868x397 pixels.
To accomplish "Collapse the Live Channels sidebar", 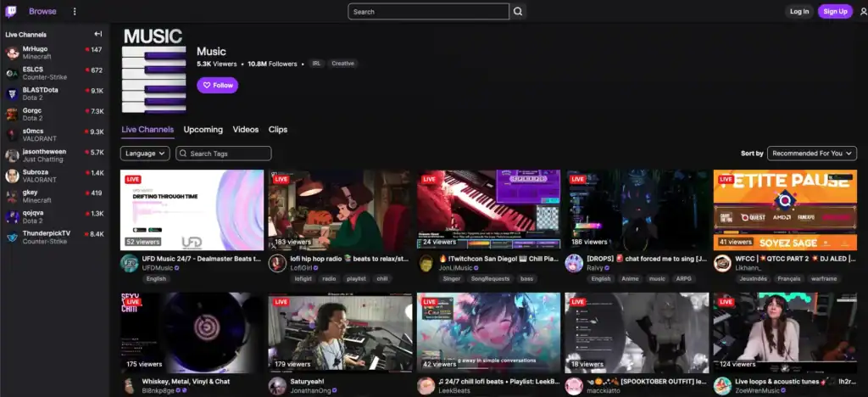I will coord(98,34).
